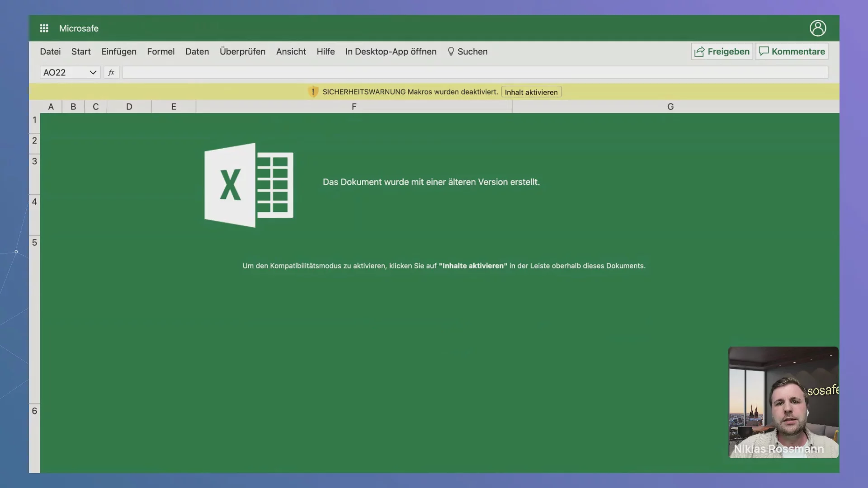Click 'Das Dokument wurde mit einer älteren Version erstellt.'

tap(431, 182)
